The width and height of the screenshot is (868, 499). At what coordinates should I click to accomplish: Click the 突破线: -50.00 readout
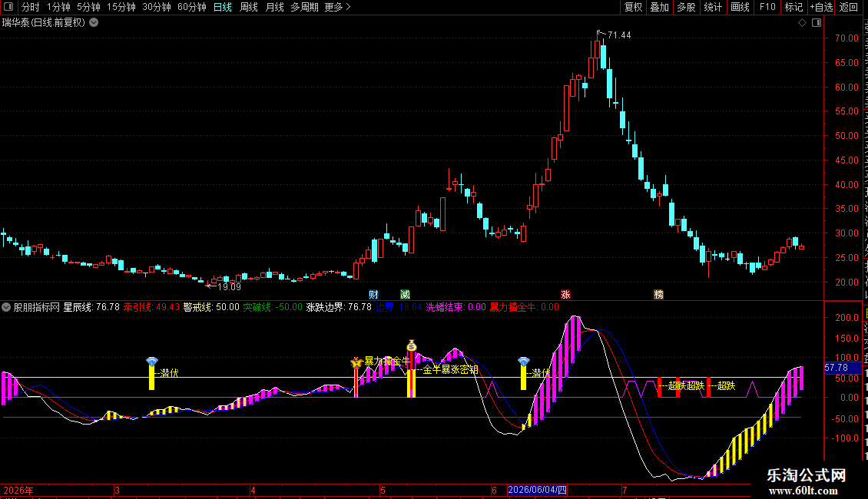point(273,307)
